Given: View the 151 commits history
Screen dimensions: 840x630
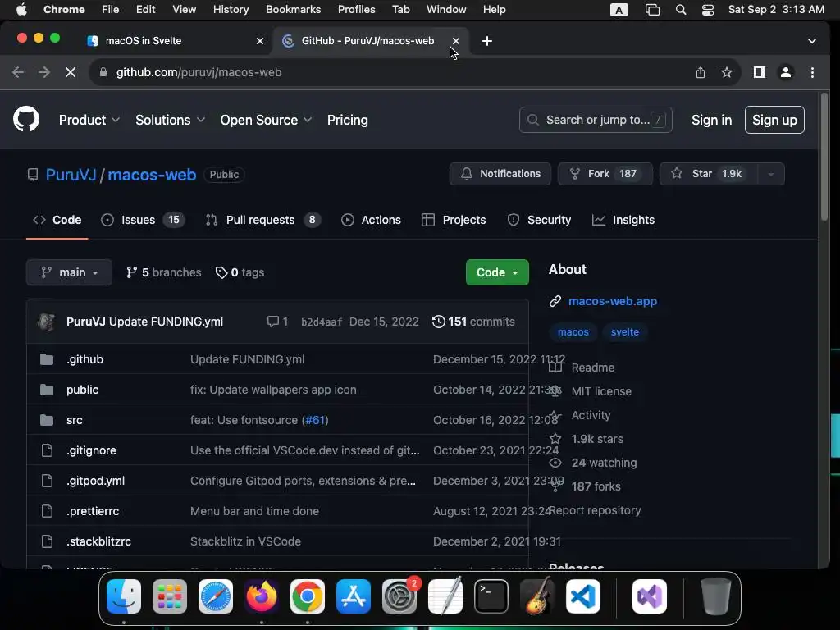Looking at the screenshot, I should 473,322.
